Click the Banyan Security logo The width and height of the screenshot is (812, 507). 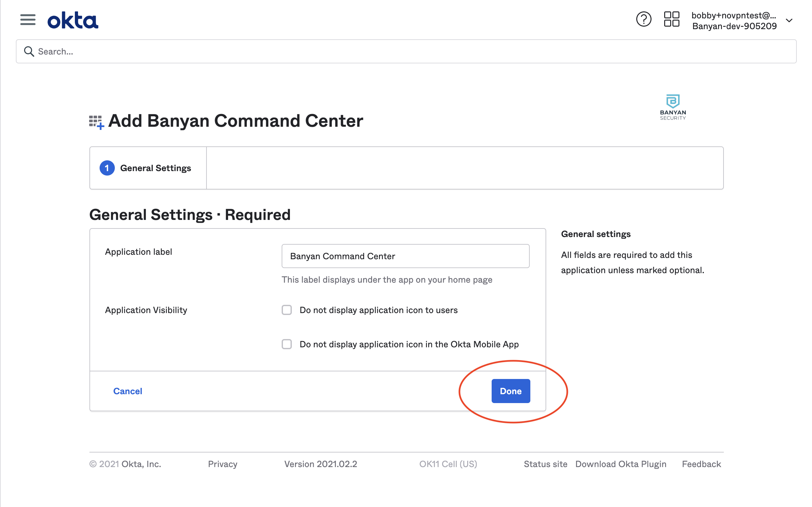coord(672,107)
